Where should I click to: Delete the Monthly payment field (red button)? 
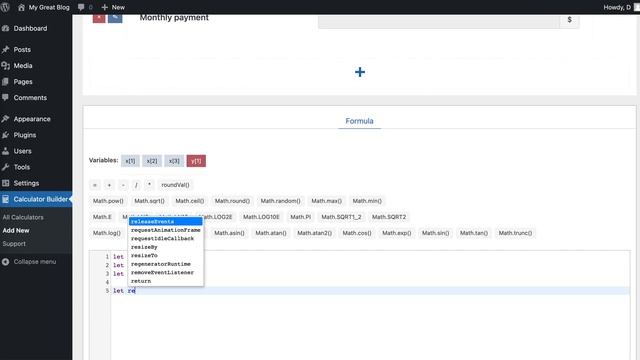click(x=99, y=18)
